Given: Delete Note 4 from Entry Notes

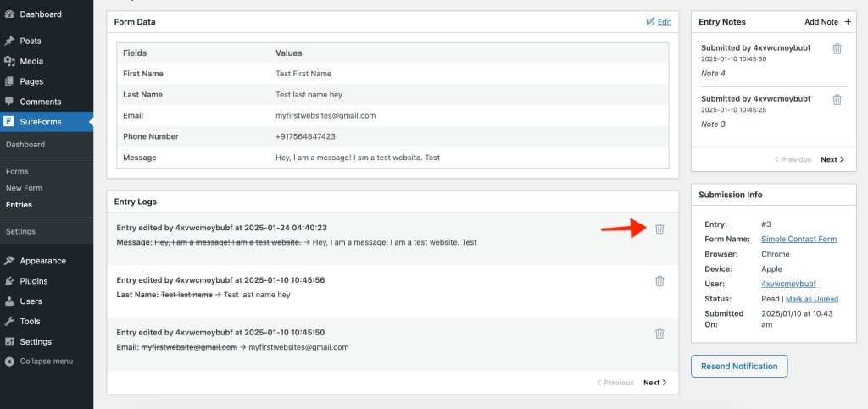Looking at the screenshot, I should coord(837,49).
